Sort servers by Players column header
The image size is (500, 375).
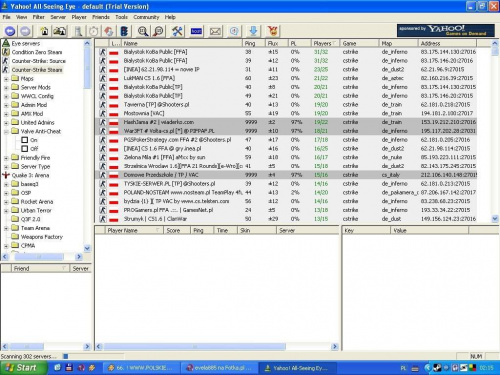point(325,43)
